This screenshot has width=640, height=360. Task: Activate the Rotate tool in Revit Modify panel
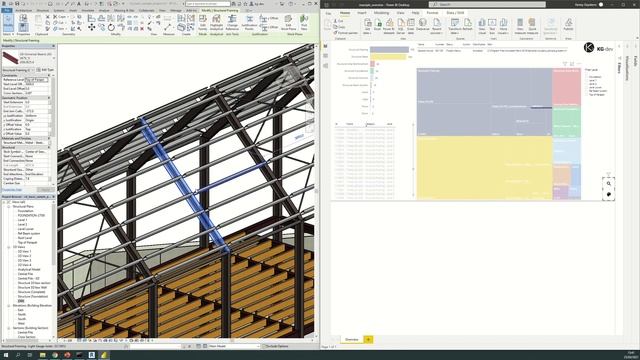pyautogui.click(x=111, y=27)
